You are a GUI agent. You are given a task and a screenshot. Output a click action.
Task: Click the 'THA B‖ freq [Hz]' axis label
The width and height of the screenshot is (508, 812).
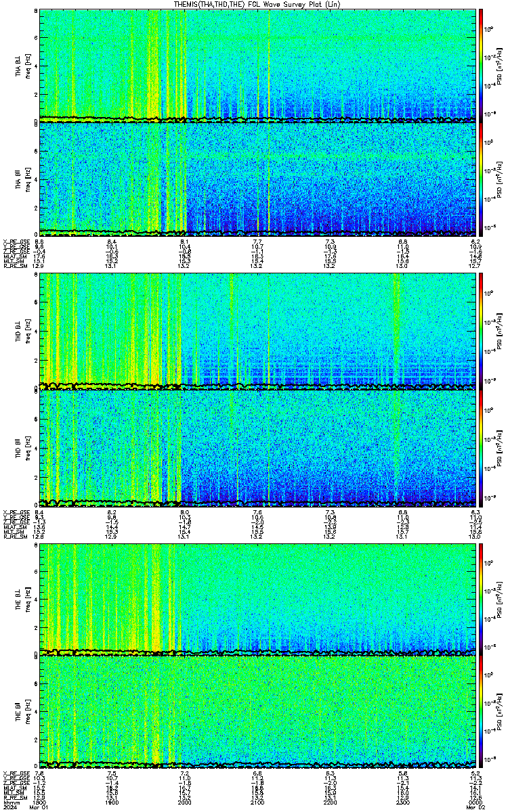pyautogui.click(x=23, y=178)
